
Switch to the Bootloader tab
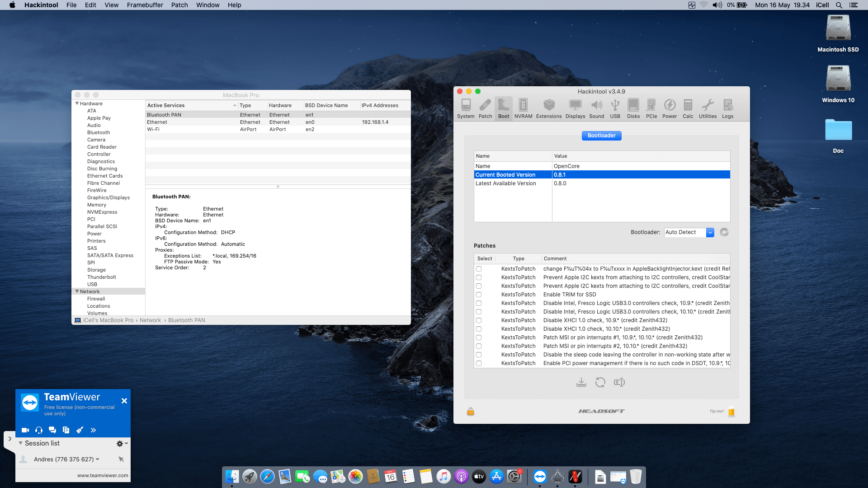click(x=601, y=136)
